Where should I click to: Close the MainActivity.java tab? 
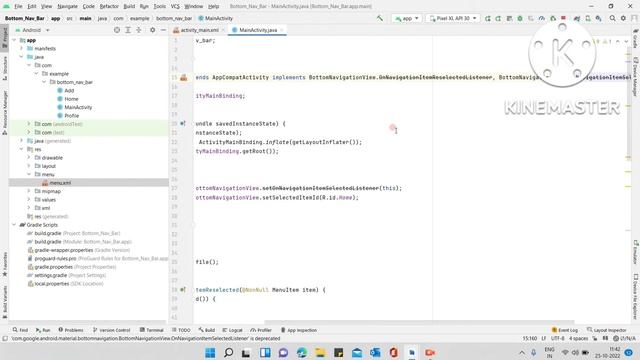point(282,30)
